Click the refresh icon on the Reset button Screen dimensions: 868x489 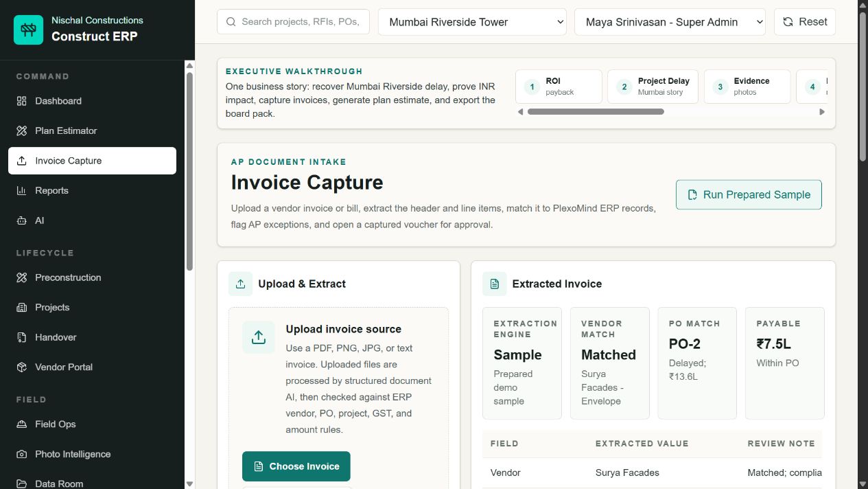(788, 22)
